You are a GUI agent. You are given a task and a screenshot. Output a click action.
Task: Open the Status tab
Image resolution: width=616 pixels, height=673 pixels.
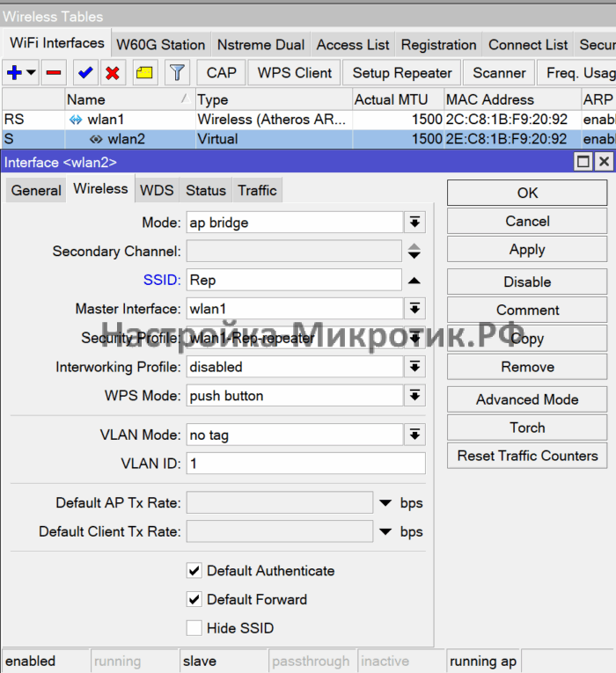click(x=206, y=190)
